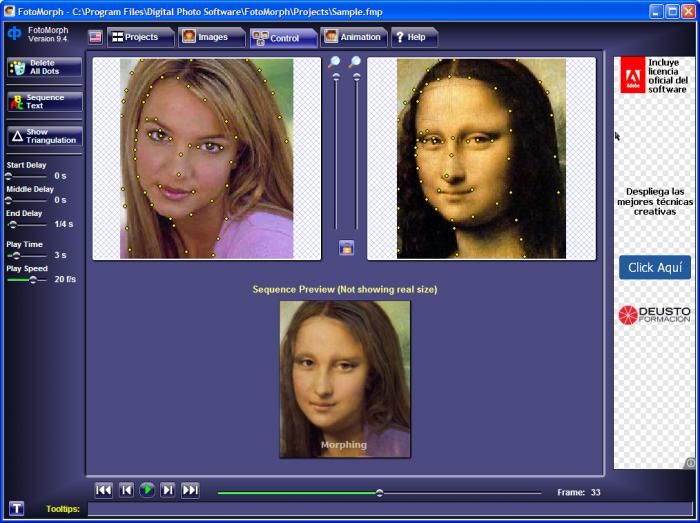Click the left vertical zoom slider handle

coord(336,77)
